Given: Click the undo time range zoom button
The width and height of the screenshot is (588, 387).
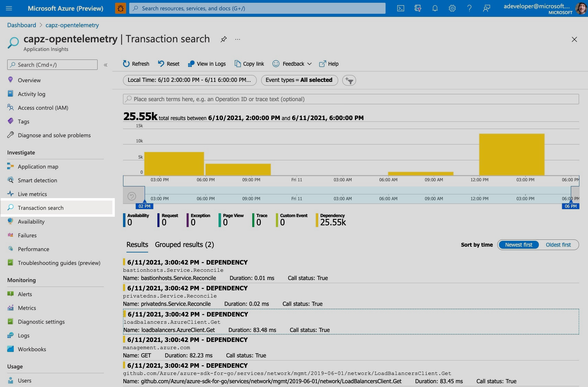Looking at the screenshot, I should pos(132,196).
